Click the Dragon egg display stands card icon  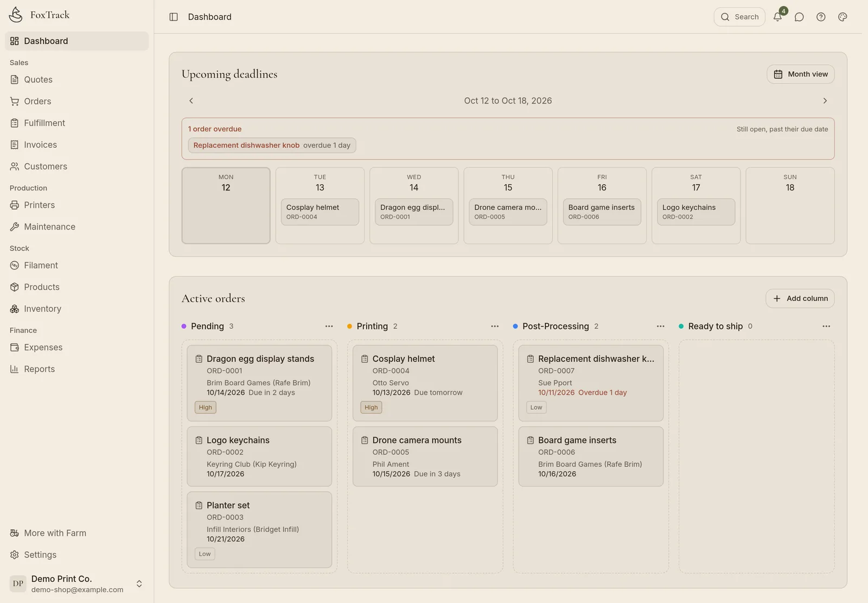pyautogui.click(x=199, y=359)
